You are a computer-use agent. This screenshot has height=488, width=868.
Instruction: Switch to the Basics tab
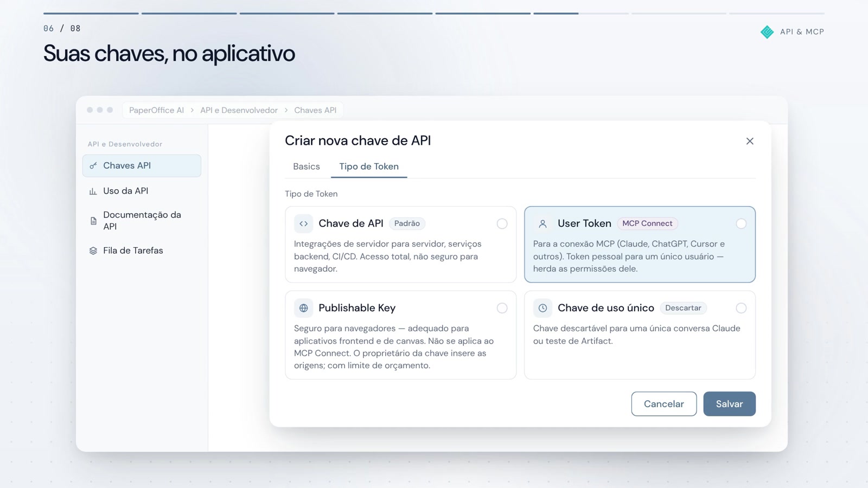[x=307, y=166]
